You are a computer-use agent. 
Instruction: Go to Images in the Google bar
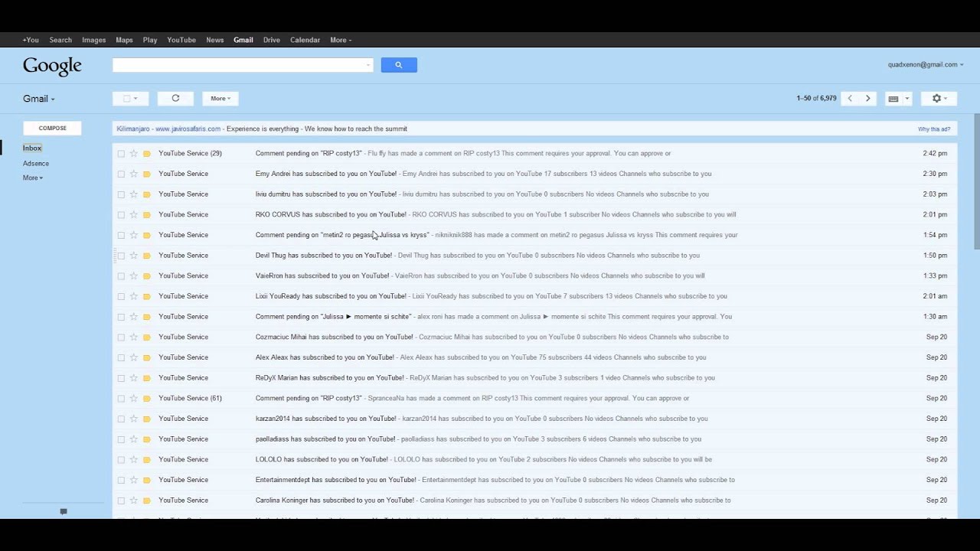pyautogui.click(x=94, y=40)
